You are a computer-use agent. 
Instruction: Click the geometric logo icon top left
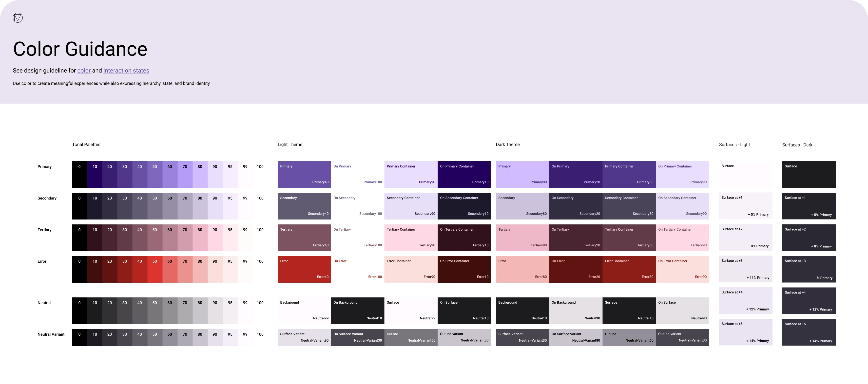[x=17, y=17]
